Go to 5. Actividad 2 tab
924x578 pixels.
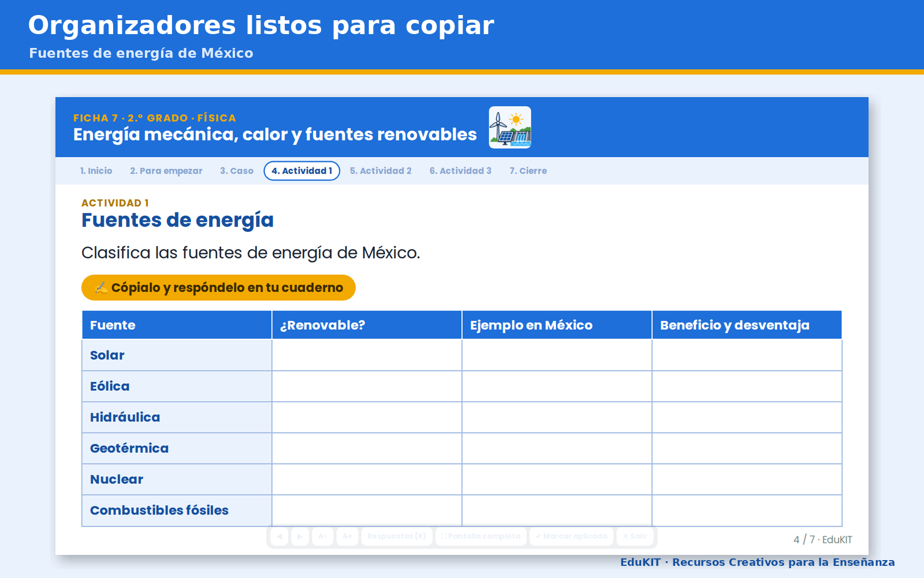click(381, 171)
